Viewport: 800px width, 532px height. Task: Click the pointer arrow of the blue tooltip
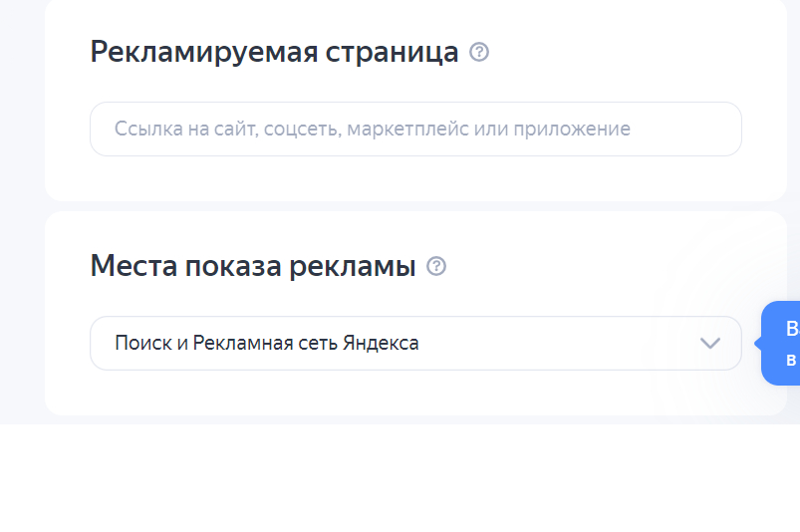click(x=758, y=344)
